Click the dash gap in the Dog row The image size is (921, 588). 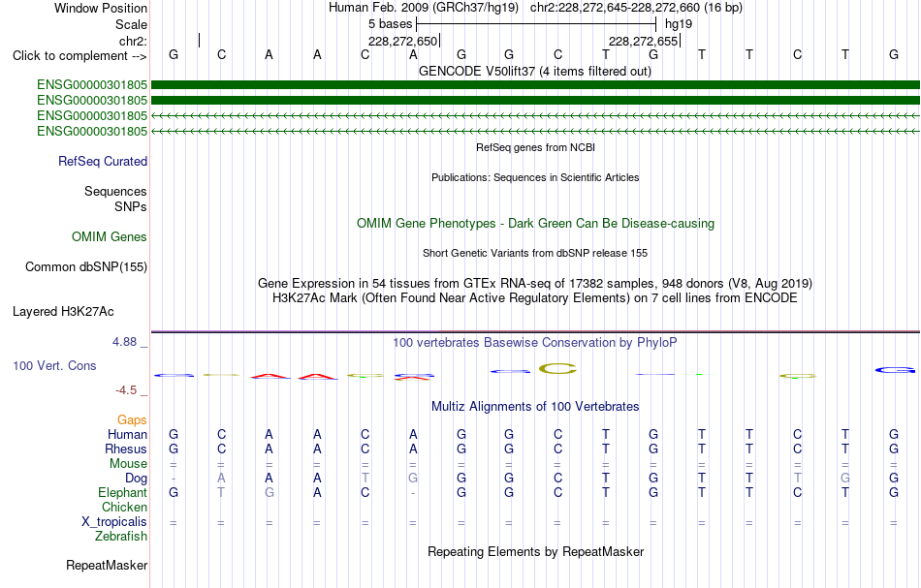click(173, 479)
